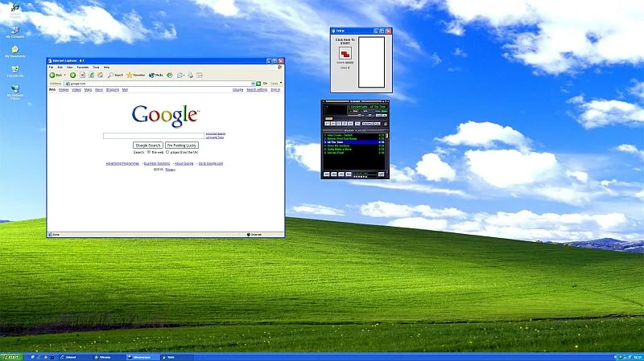Click the Mail icon in Internet Explorer toolbar
The height and width of the screenshot is (361, 644).
tap(180, 75)
